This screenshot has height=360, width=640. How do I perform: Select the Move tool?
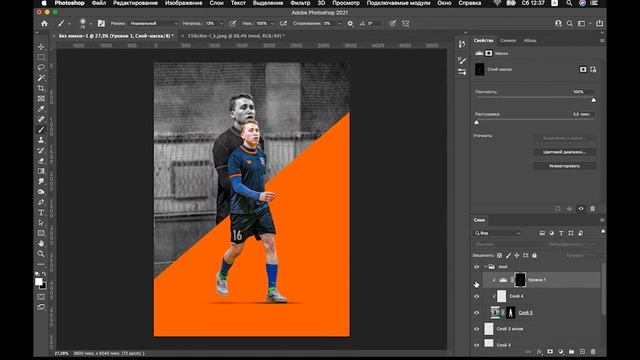(x=41, y=47)
